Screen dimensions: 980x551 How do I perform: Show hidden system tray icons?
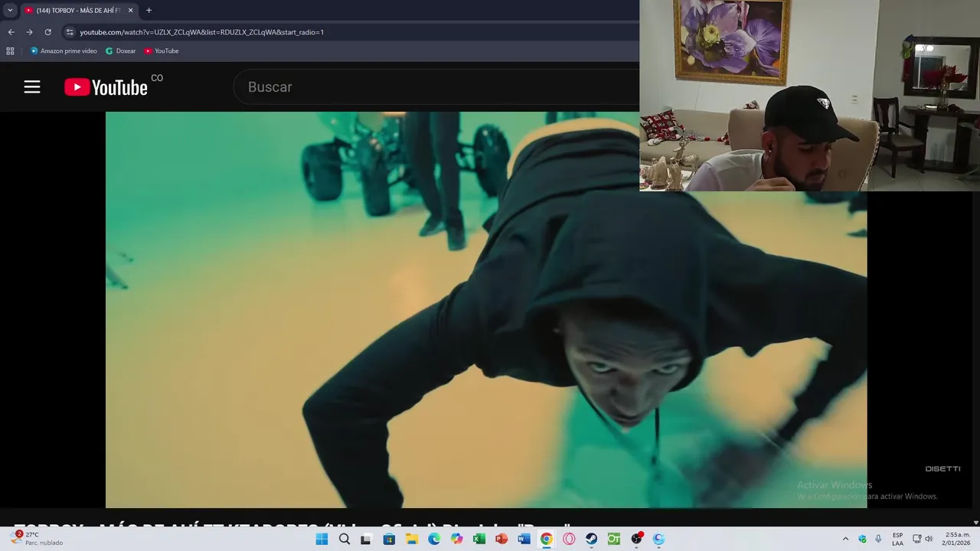[845, 539]
